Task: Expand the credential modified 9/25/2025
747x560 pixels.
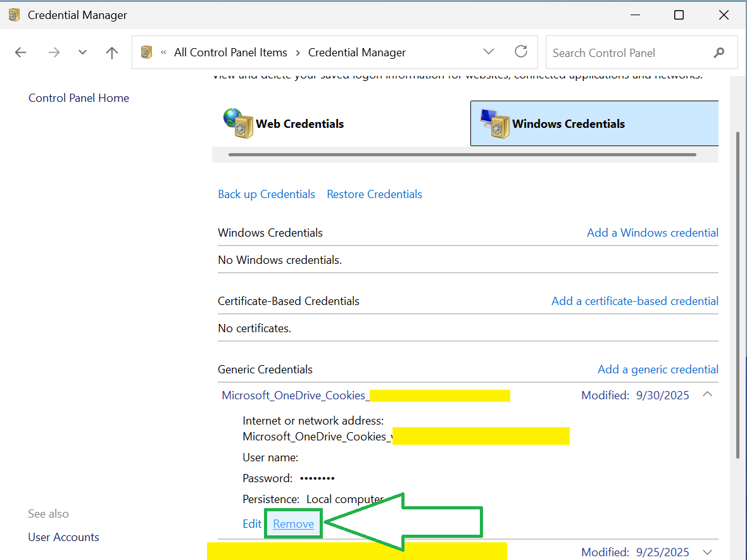Action: (708, 552)
